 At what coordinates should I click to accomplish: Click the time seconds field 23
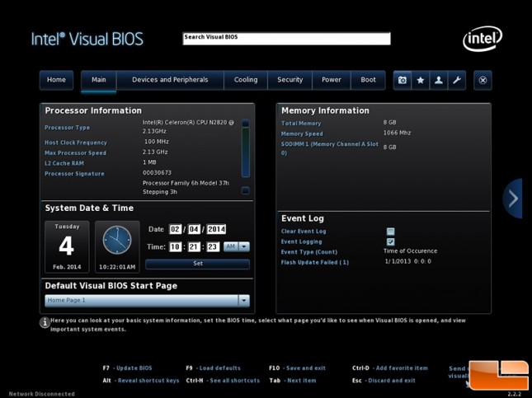213,247
